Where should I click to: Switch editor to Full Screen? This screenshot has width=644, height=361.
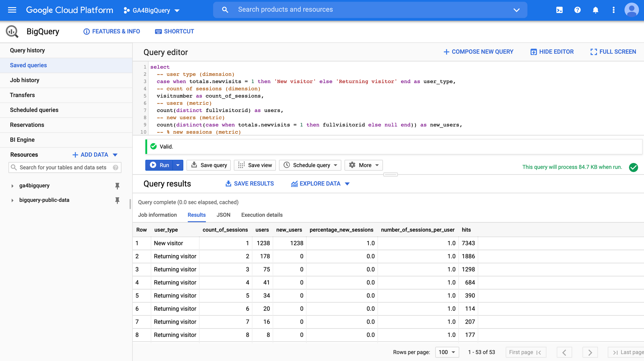coord(613,52)
